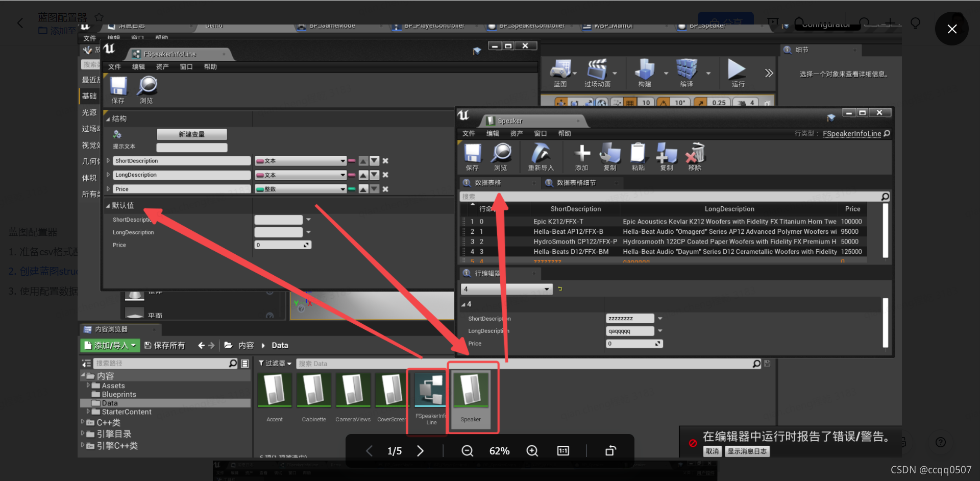This screenshot has width=980, height=481.
Task: Move ShortDescription variable down
Action: click(x=375, y=161)
